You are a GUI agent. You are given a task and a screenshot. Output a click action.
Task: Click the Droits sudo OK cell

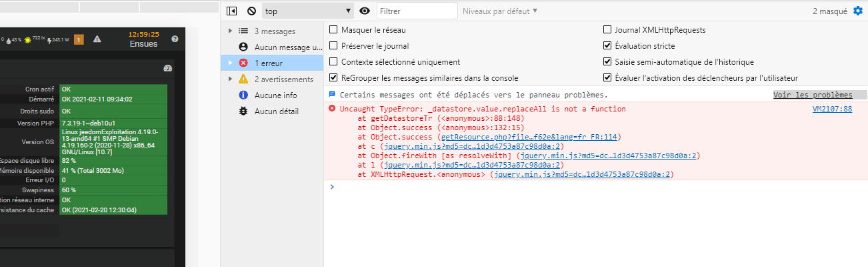[x=113, y=111]
